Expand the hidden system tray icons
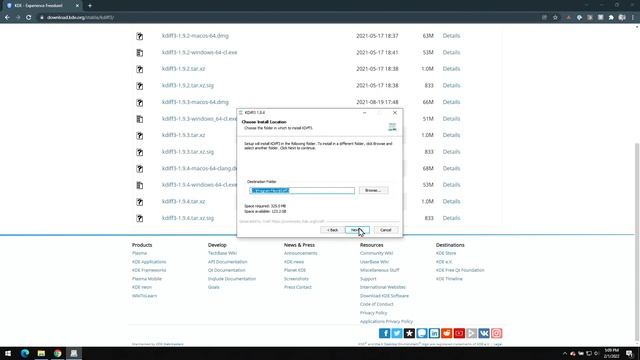 click(565, 353)
